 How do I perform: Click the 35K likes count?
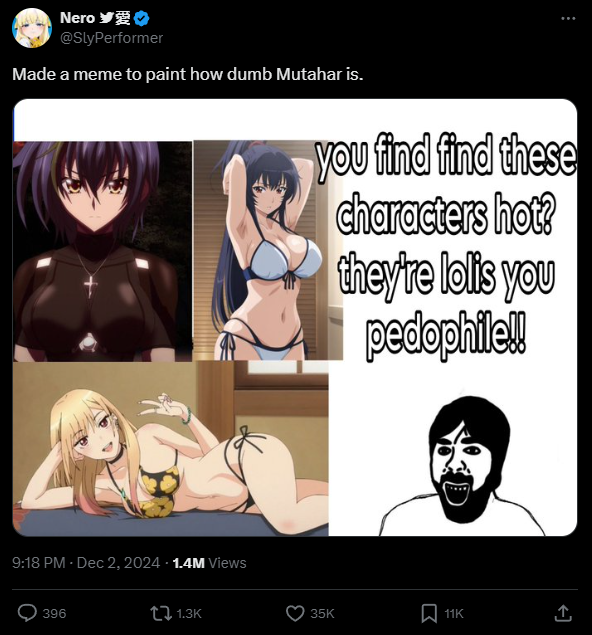(322, 614)
